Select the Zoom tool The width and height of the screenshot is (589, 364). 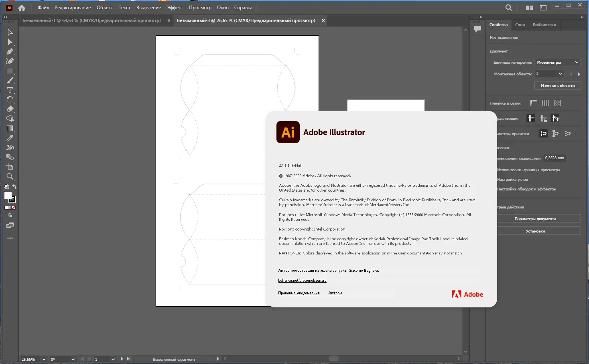10,176
